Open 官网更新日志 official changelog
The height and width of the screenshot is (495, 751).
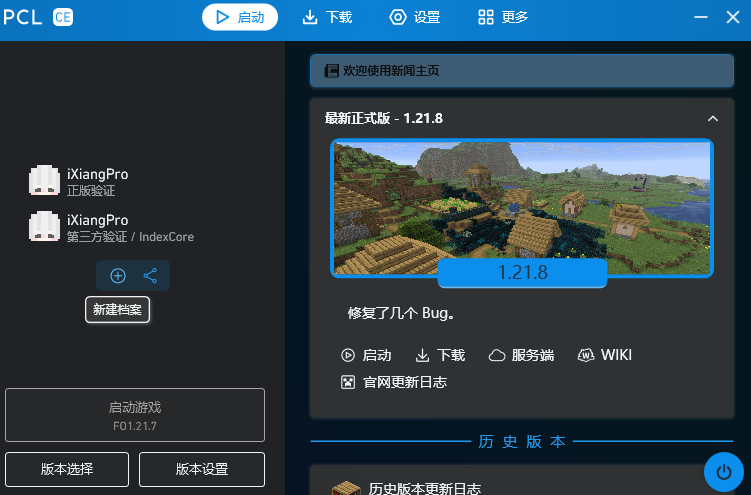point(394,382)
